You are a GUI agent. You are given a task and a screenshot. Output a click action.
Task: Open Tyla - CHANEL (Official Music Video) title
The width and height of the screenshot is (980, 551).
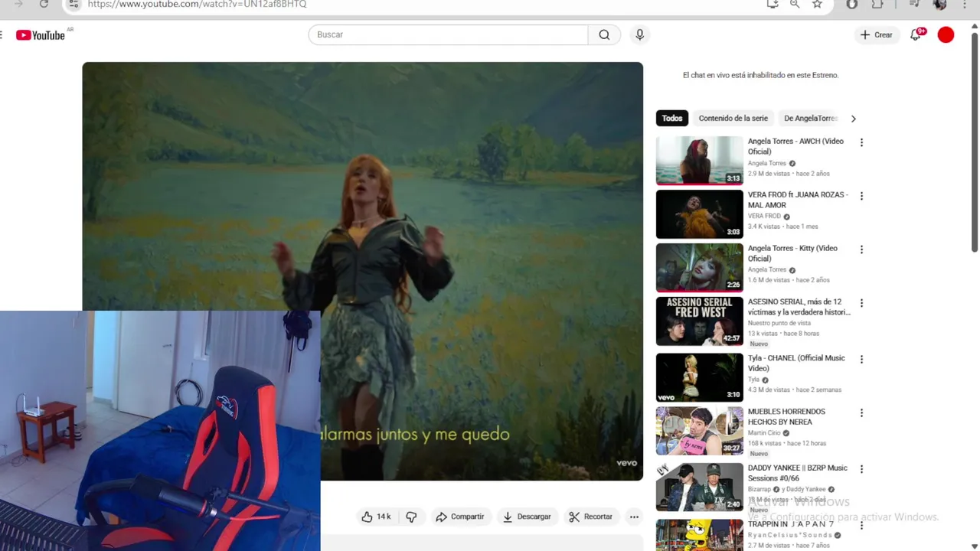[796, 363]
